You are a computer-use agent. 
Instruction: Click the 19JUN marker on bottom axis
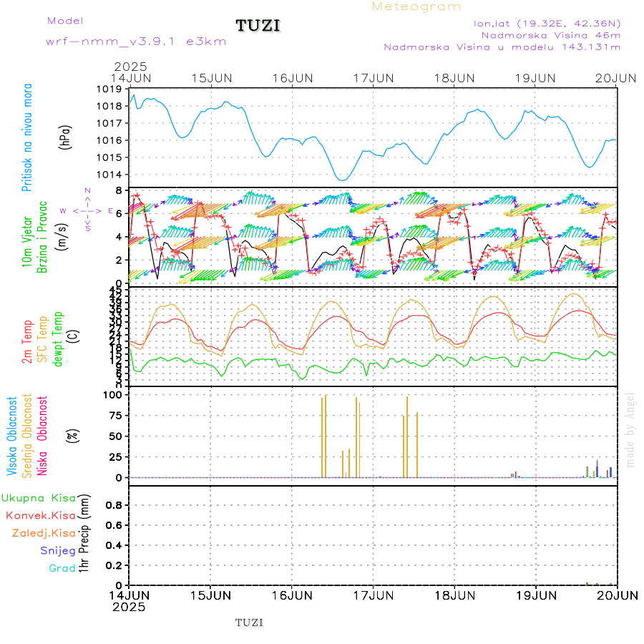(x=536, y=594)
